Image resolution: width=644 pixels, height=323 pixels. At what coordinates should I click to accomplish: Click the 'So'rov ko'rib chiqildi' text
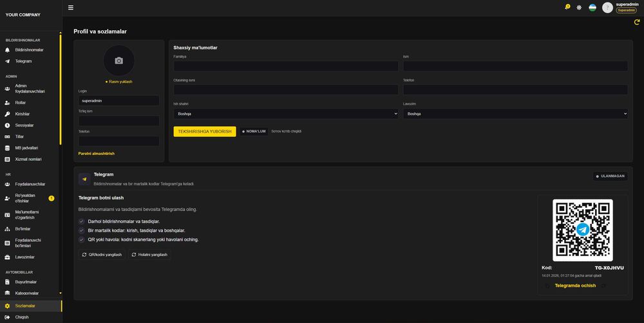click(287, 131)
